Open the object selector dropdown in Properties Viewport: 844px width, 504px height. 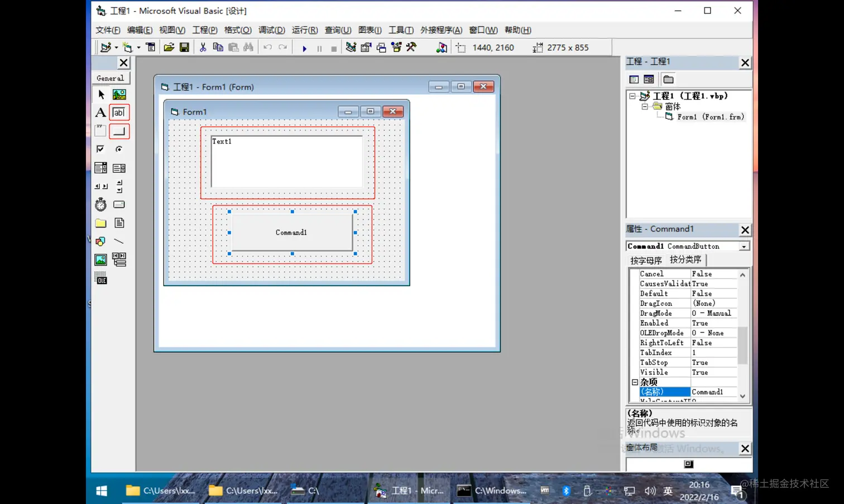[744, 246]
